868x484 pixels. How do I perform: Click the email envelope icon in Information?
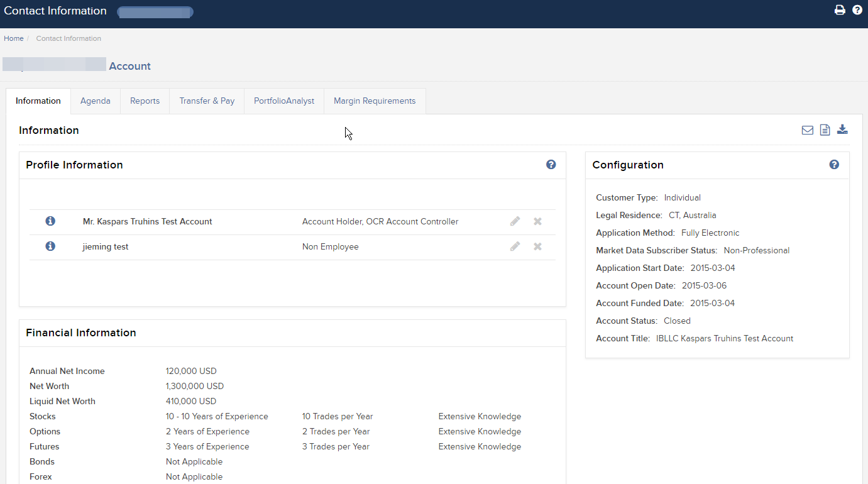pyautogui.click(x=808, y=130)
